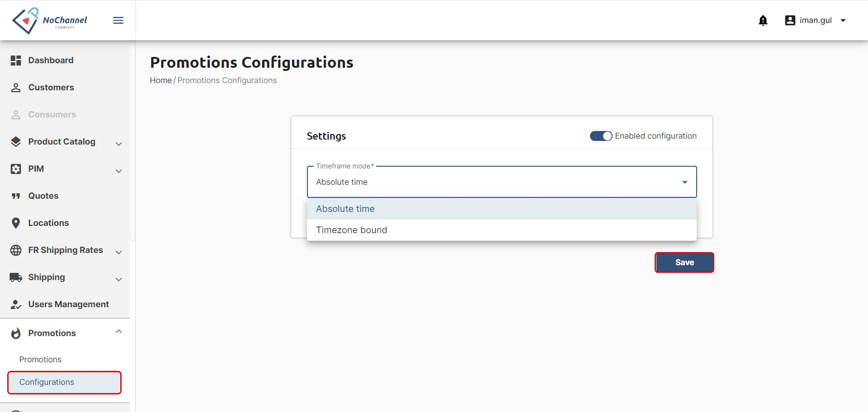Click the Customers person icon
Viewport: 868px width, 412px height.
16,88
